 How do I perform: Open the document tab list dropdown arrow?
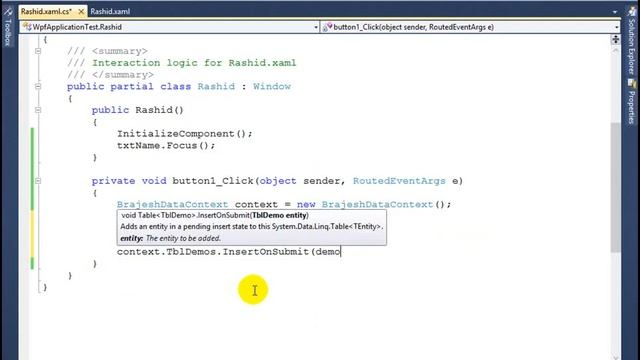[x=615, y=12]
